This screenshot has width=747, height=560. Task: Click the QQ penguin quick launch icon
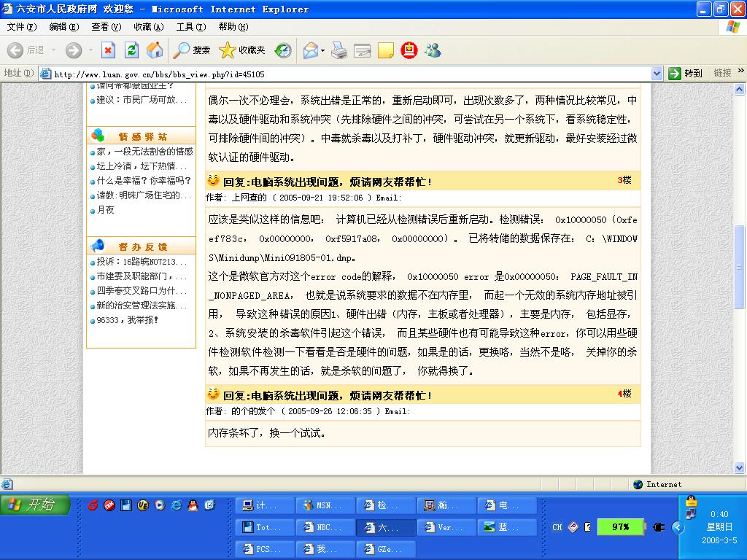click(x=193, y=505)
